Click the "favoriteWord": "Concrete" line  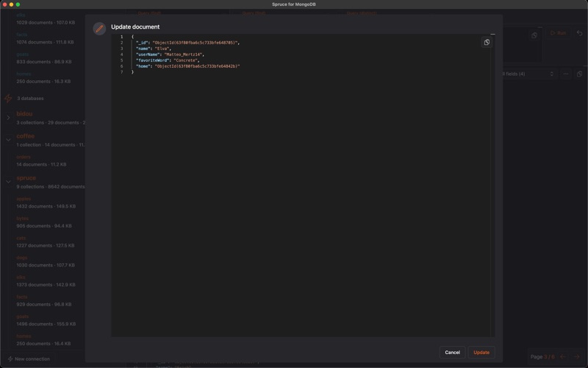point(168,60)
